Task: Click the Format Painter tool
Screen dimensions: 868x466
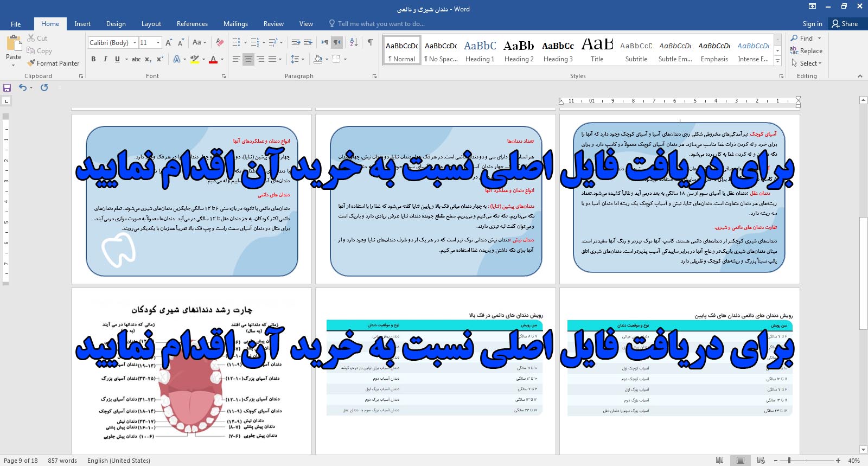Action: pyautogui.click(x=53, y=63)
